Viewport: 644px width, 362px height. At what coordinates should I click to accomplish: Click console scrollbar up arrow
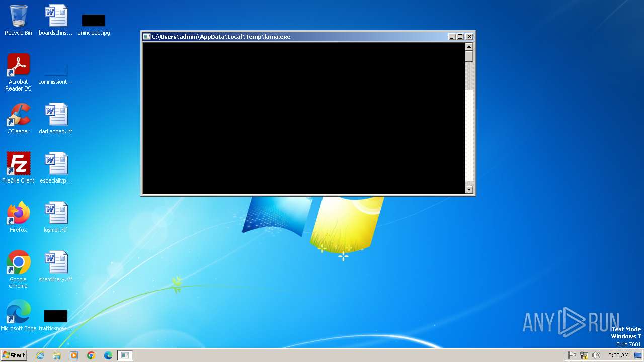[469, 46]
